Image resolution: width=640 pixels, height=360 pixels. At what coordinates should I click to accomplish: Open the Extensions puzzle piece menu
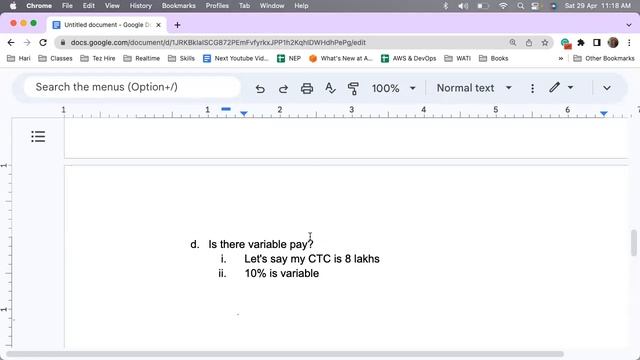[581, 42]
